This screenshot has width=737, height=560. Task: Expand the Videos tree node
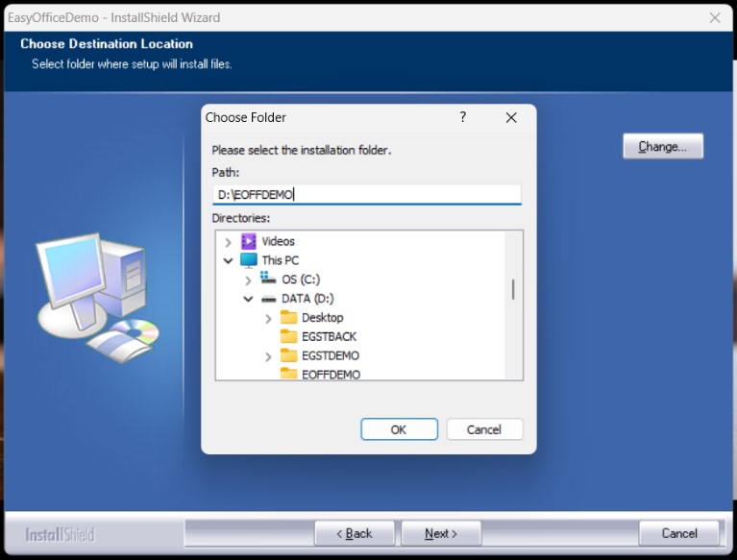pos(228,242)
